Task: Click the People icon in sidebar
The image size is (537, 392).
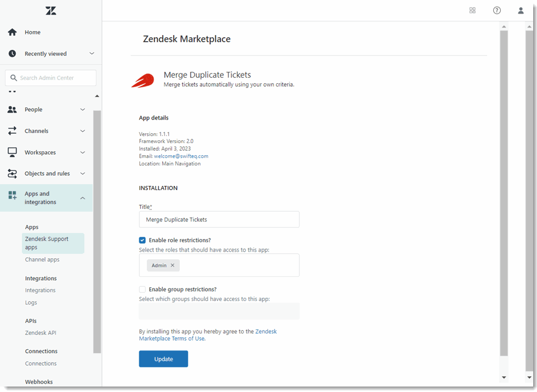Action: coord(12,109)
